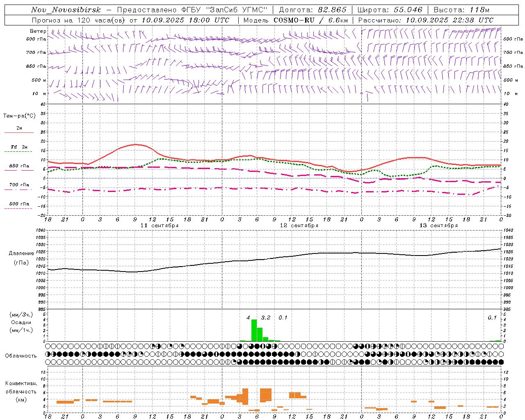Image resolution: width=525 pixels, height=420 pixels.
Task: Click the 500 гПа temperature legend entry
Action: pos(19,206)
